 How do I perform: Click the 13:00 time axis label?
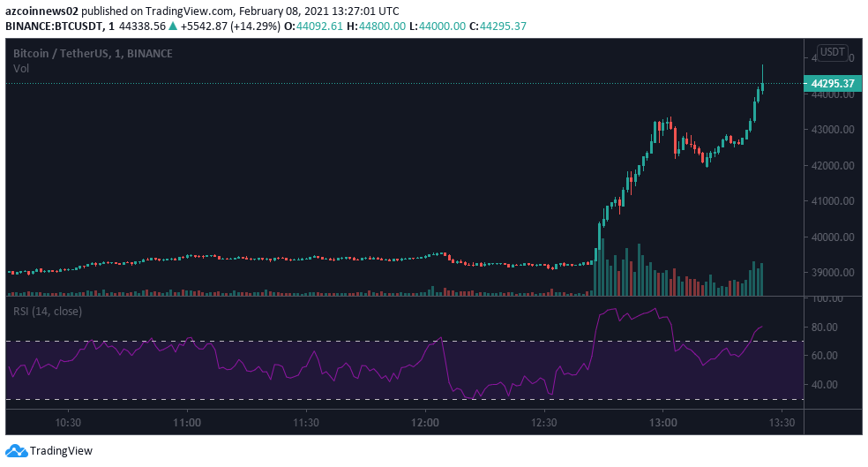coord(663,423)
